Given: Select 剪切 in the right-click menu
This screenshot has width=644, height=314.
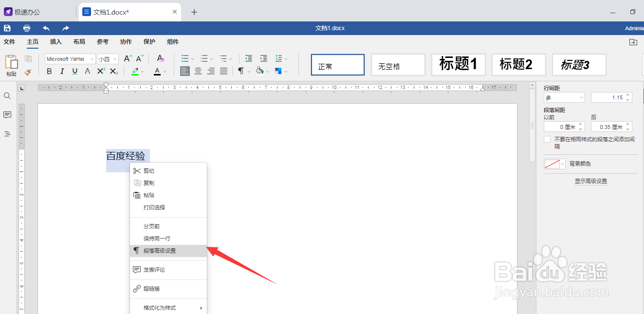Looking at the screenshot, I should click(148, 170).
